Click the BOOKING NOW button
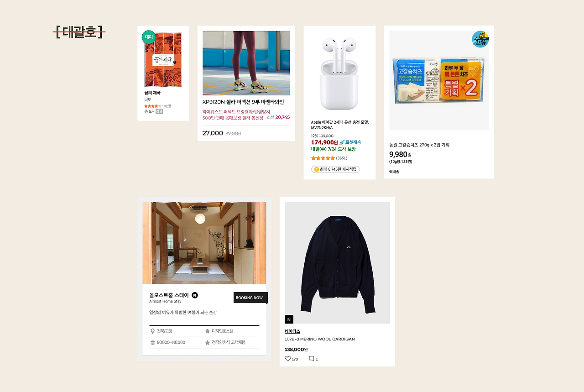Image resolution: width=584 pixels, height=392 pixels. click(x=250, y=298)
